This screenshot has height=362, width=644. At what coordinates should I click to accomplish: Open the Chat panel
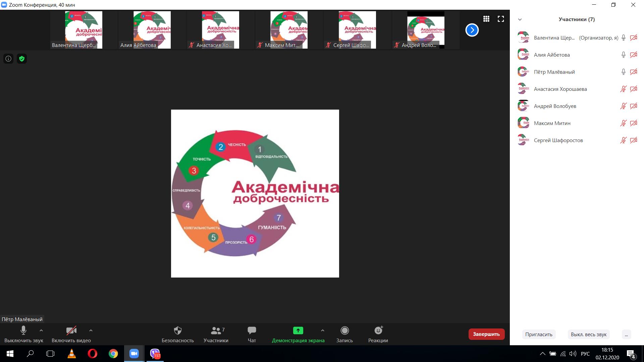pyautogui.click(x=252, y=331)
